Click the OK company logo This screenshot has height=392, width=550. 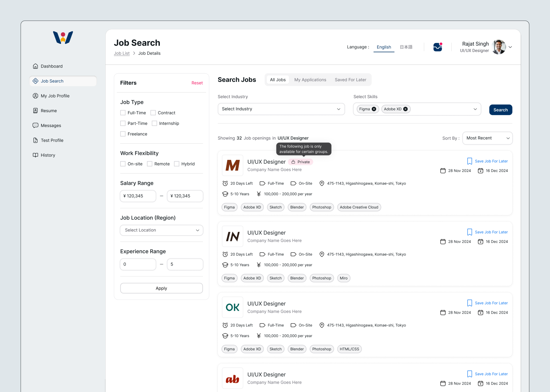pyautogui.click(x=233, y=307)
